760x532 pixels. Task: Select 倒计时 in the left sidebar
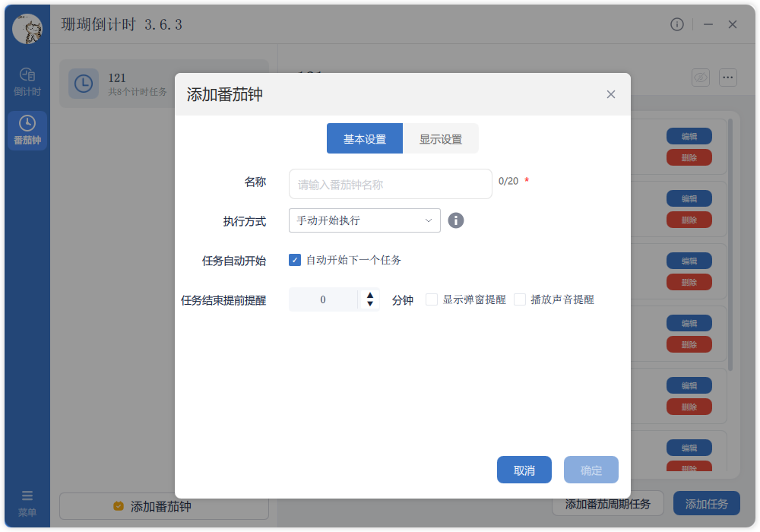(27, 80)
